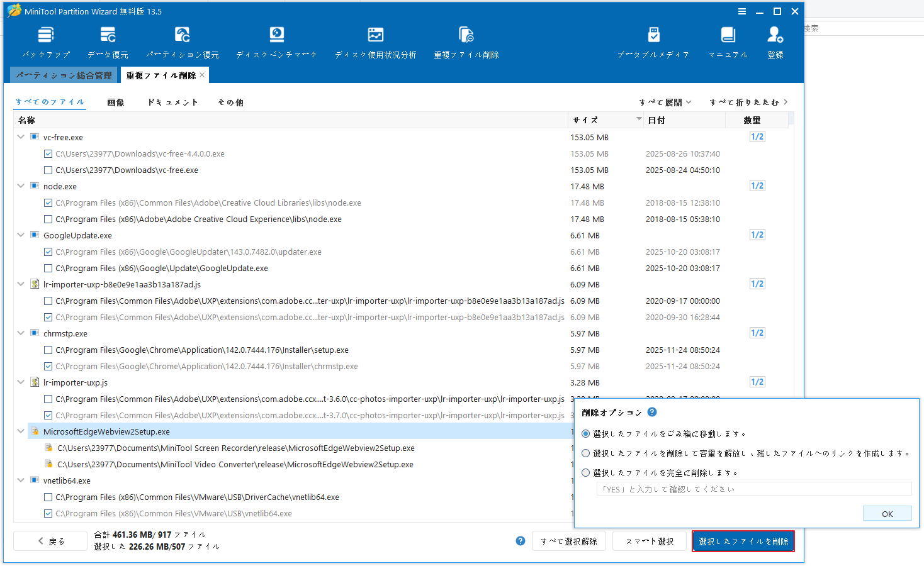Select the radio button to permanently delete files

coord(585,472)
